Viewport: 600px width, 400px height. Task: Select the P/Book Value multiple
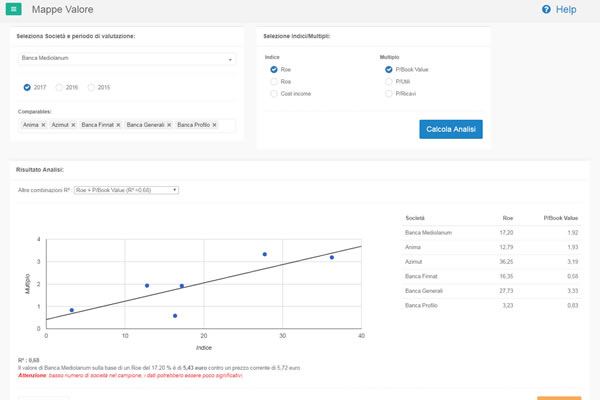(x=388, y=69)
